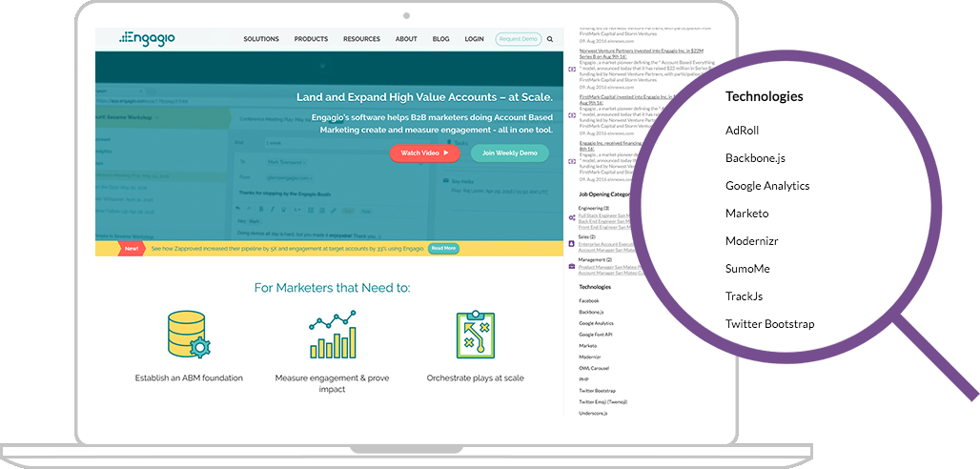This screenshot has height=469, width=980.
Task: Open the search magnifier icon in navbar
Action: tap(550, 39)
